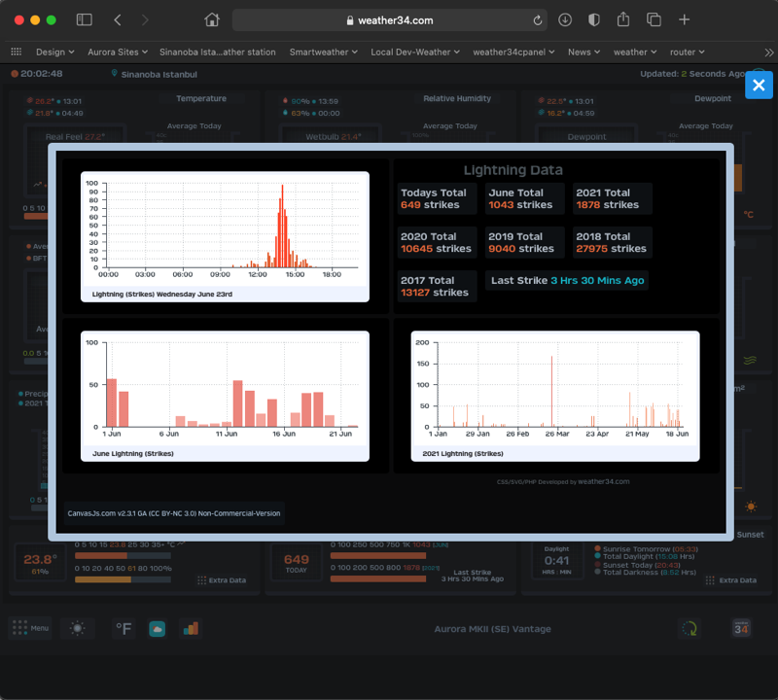Expand the router bookmarks folder
This screenshot has height=700, width=778.
(688, 52)
